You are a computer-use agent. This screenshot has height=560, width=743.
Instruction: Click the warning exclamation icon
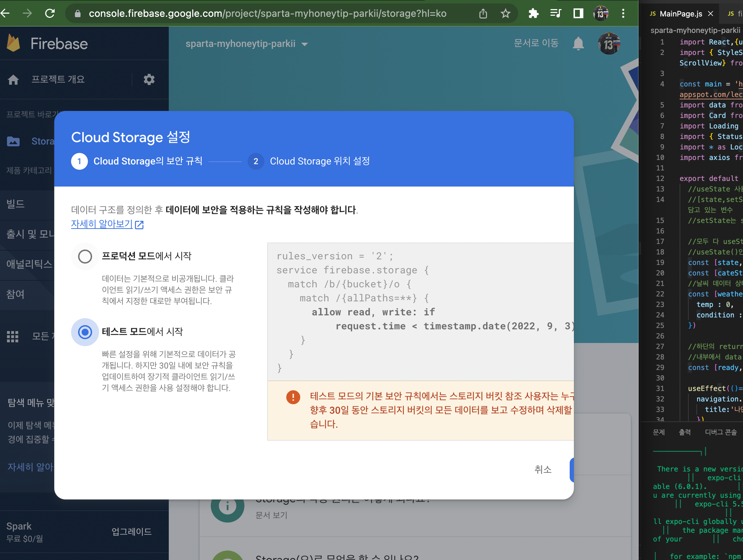click(x=293, y=397)
